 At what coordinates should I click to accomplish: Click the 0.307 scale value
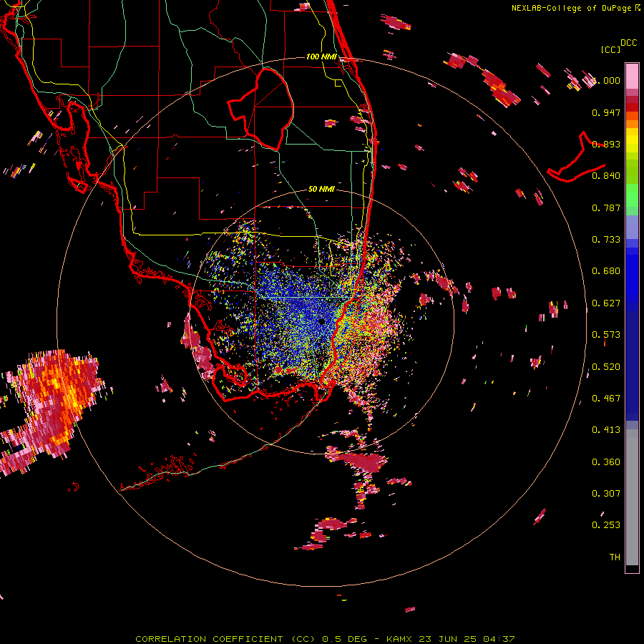pyautogui.click(x=606, y=494)
